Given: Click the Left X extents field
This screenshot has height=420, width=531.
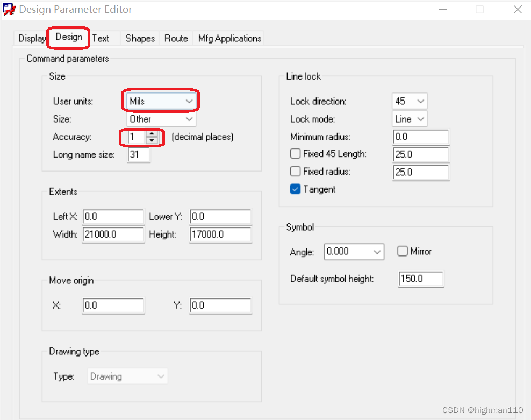Looking at the screenshot, I should pos(113,217).
